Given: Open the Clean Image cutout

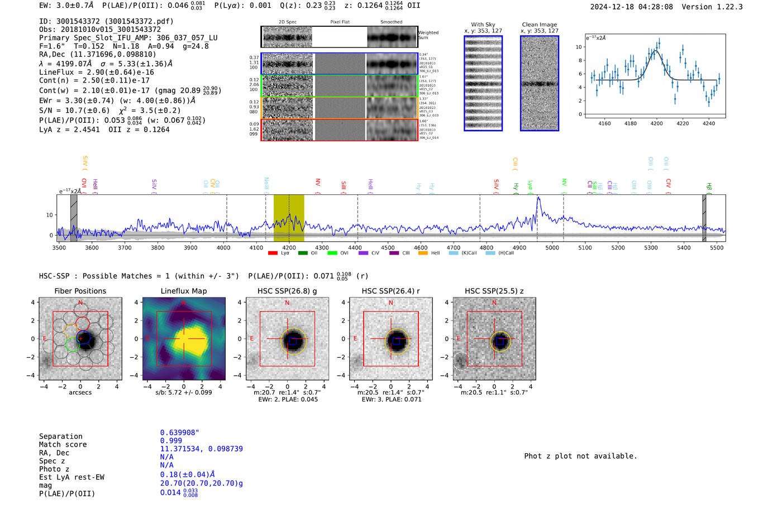Looking at the screenshot, I should pyautogui.click(x=539, y=83).
